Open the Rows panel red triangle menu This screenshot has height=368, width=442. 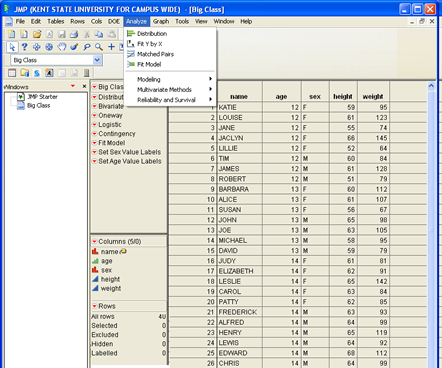tap(94, 306)
